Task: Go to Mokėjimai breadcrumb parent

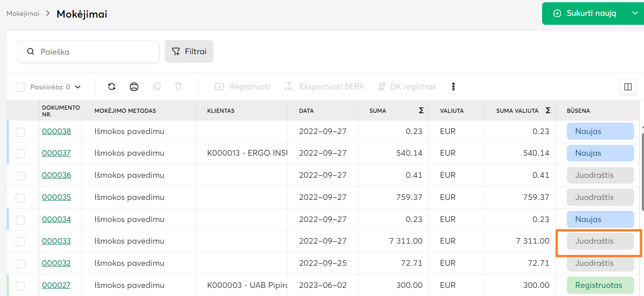Action: pos(23,14)
